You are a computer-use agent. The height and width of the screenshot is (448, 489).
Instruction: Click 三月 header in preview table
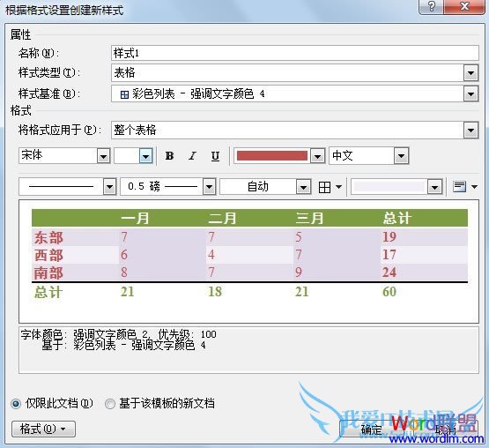(x=309, y=218)
